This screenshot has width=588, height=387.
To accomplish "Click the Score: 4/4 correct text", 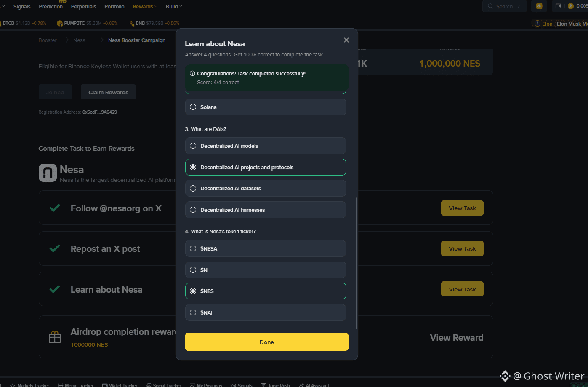I will click(218, 83).
